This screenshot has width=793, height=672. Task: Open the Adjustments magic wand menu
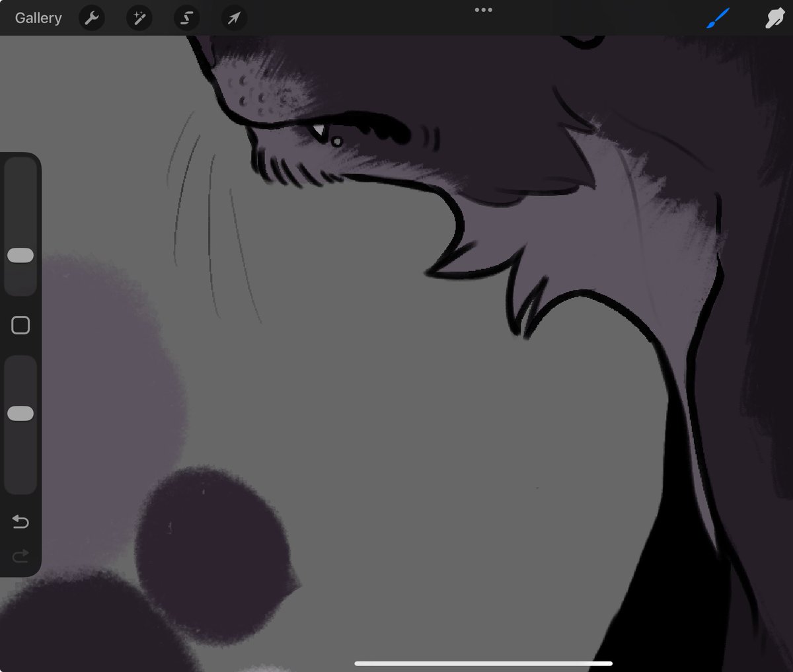pos(139,18)
